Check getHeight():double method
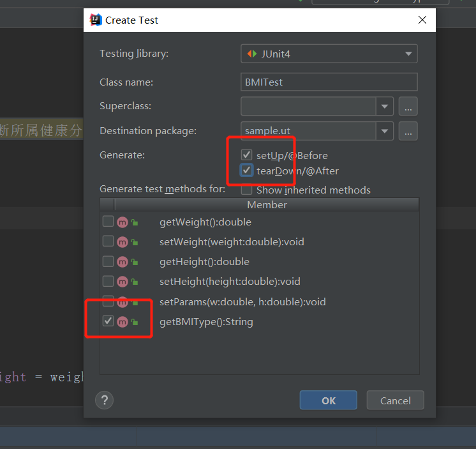476x449 pixels. tap(108, 261)
